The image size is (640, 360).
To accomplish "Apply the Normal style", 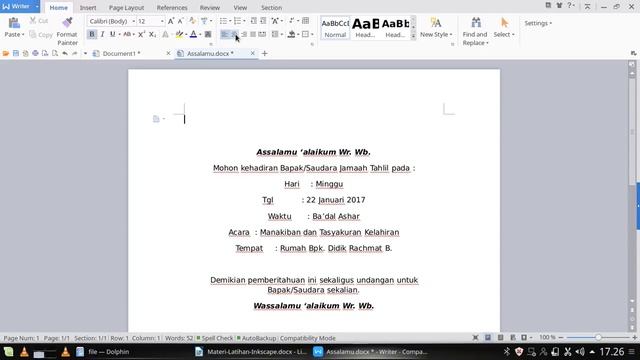I will pos(335,28).
